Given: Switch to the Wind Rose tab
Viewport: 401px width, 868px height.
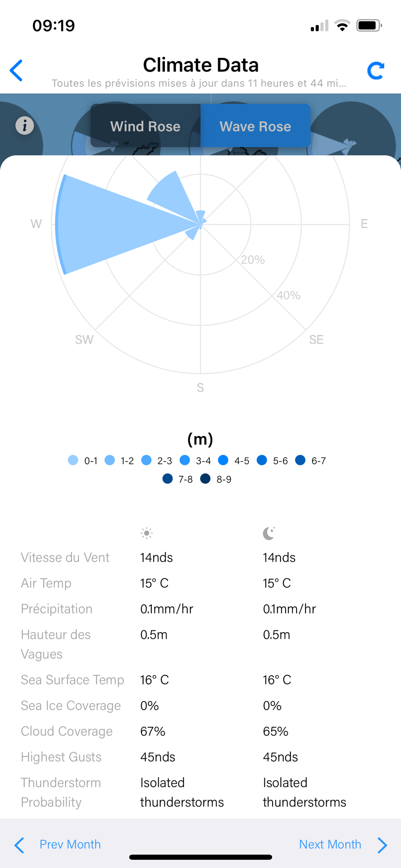Looking at the screenshot, I should click(x=145, y=126).
